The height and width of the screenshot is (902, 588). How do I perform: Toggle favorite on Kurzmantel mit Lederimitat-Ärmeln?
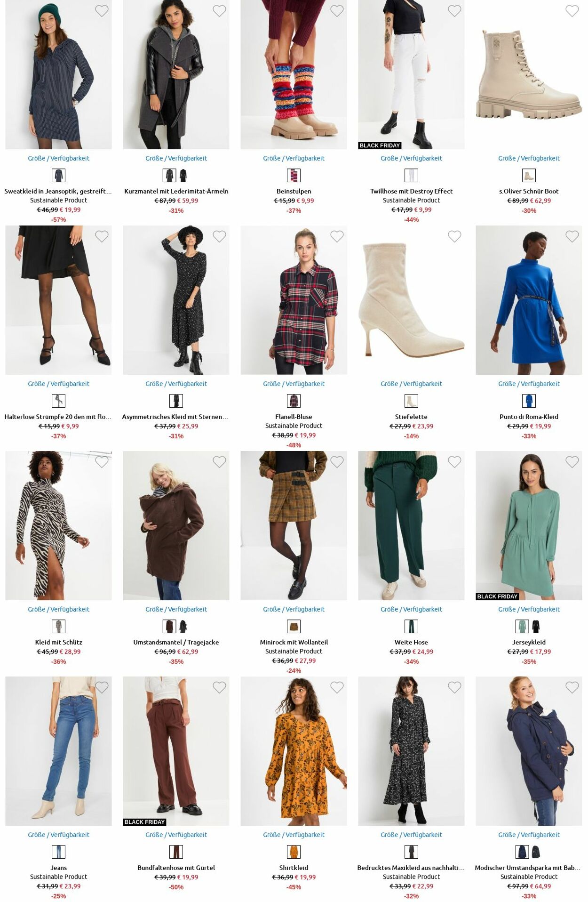(x=219, y=11)
